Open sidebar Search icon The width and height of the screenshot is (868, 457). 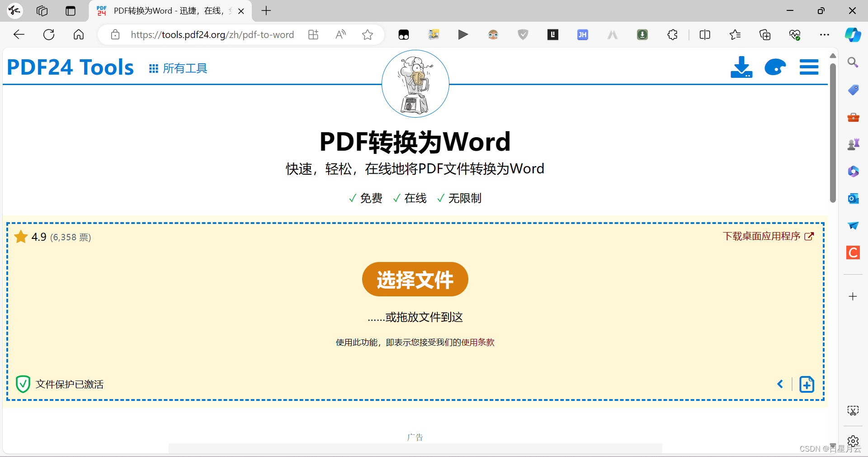853,62
